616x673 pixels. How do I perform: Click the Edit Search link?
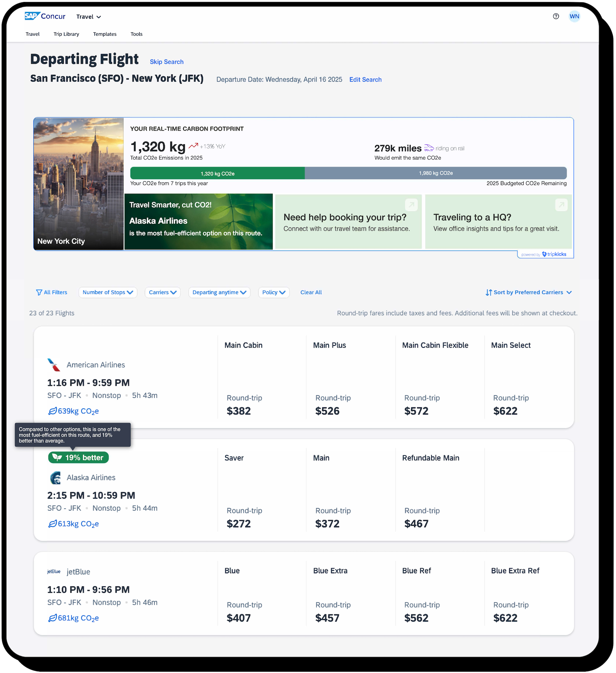point(365,80)
